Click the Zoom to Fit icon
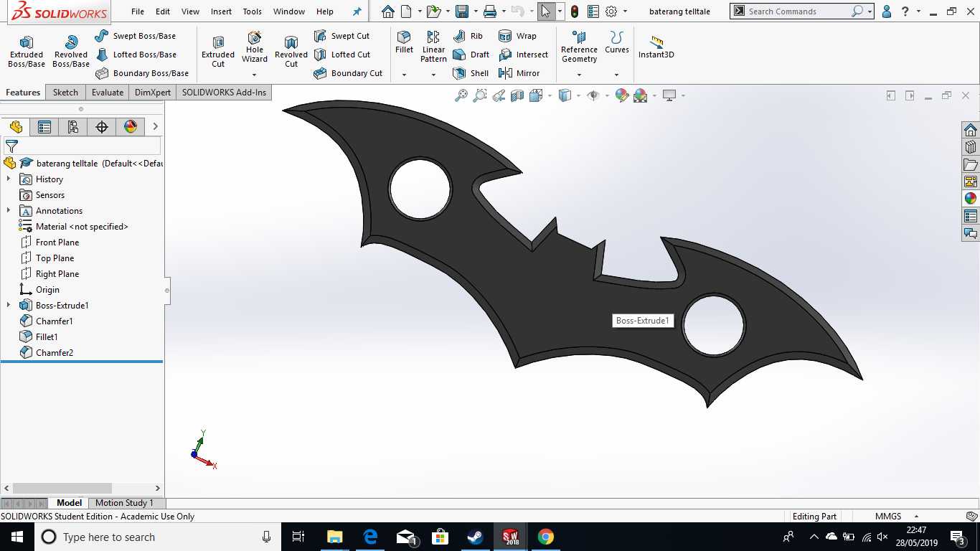Viewport: 980px width, 551px height. [x=461, y=95]
